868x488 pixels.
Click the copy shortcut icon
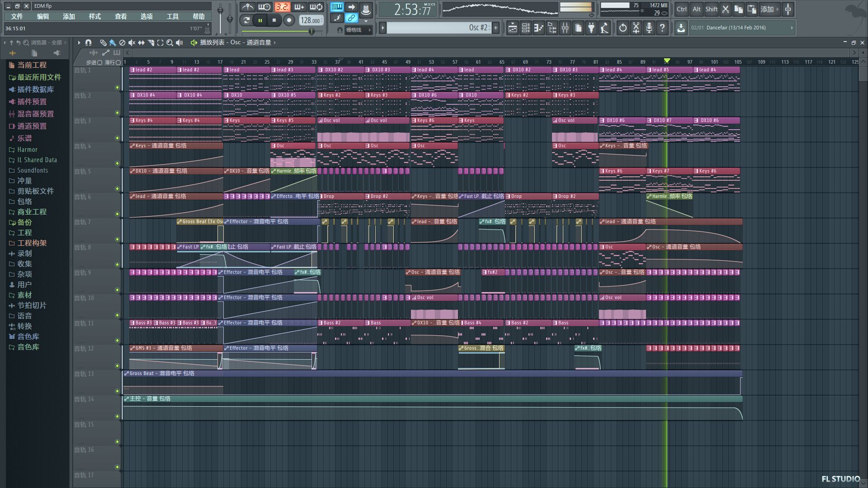[x=739, y=9]
